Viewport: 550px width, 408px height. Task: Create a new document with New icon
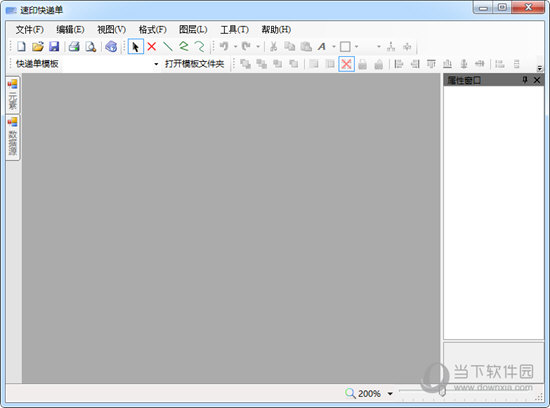(21, 46)
